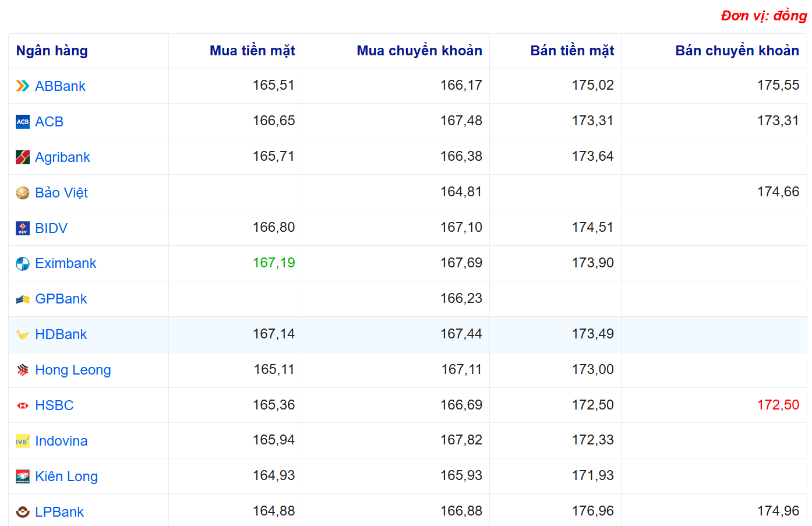
Task: Select the red HSBC 172,50 rate cell
Action: [x=778, y=405]
